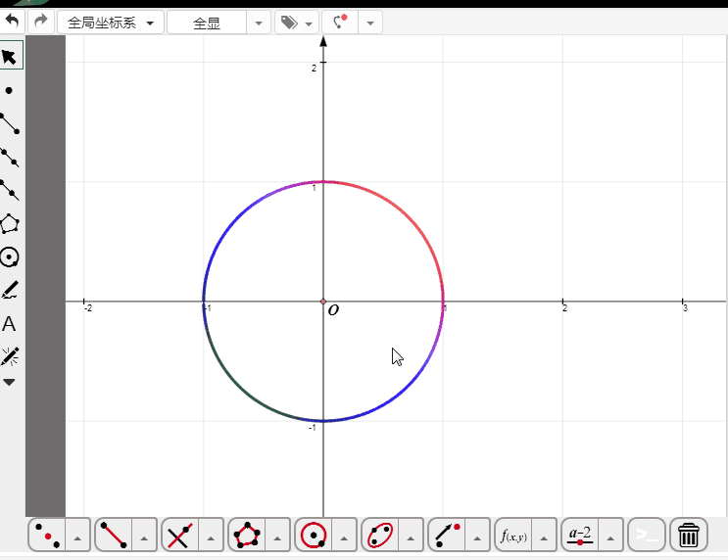Click the red circle tool in bottom toolbar
The image size is (728, 560).
[314, 535]
